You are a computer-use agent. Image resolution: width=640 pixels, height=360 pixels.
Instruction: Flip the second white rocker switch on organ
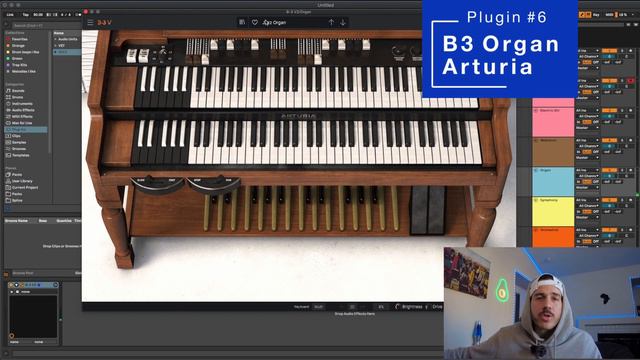pos(144,56)
